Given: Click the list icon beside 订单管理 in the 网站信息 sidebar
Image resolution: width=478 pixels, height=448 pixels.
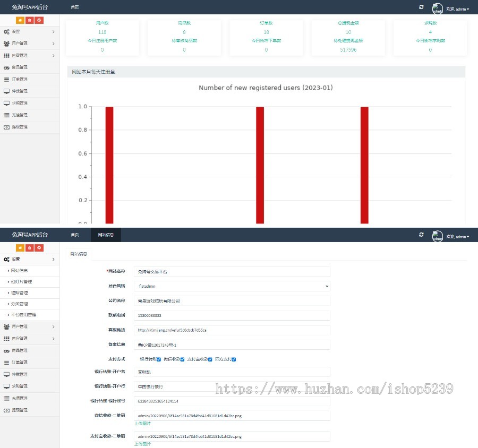Looking at the screenshot, I should point(6,363).
